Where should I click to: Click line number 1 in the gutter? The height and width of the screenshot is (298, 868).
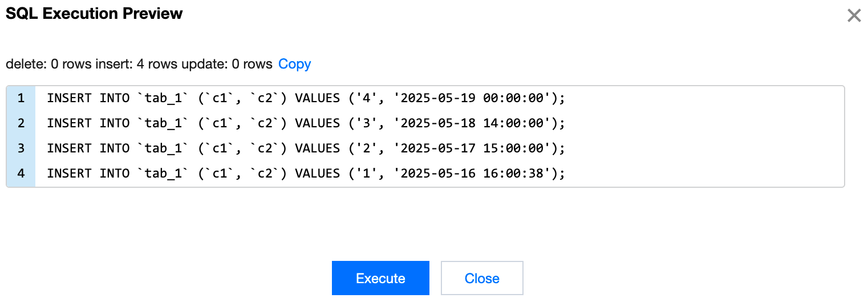[x=21, y=98]
